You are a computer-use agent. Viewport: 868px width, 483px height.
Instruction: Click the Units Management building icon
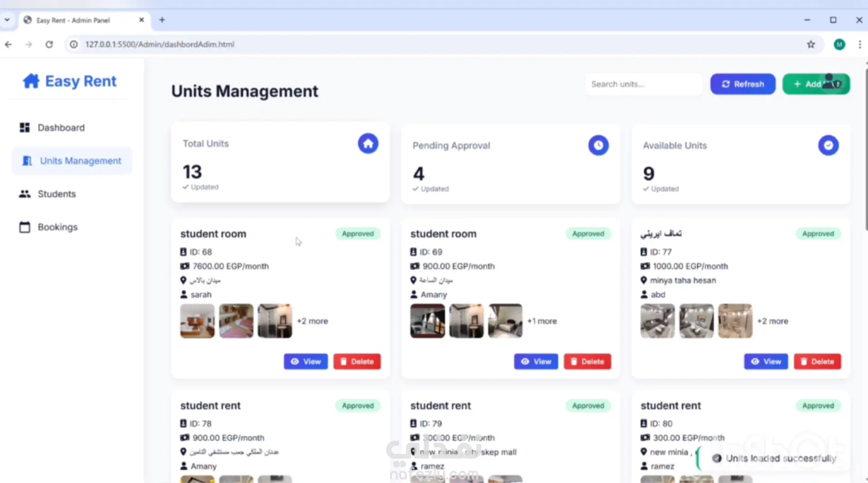pyautogui.click(x=28, y=161)
